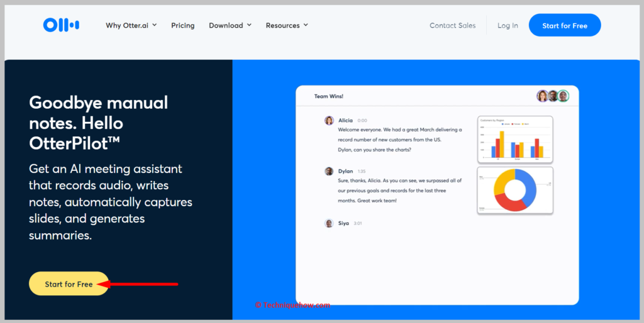Click the speaker name Siya
The width and height of the screenshot is (644, 323).
click(343, 223)
